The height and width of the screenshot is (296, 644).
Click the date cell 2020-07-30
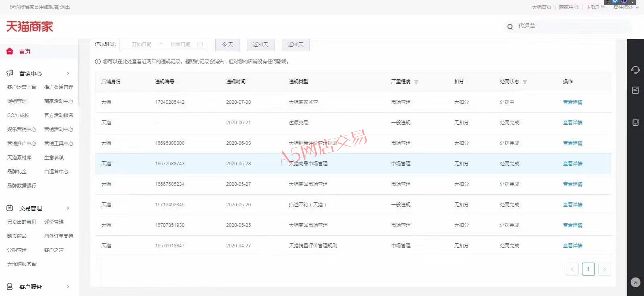(x=238, y=102)
